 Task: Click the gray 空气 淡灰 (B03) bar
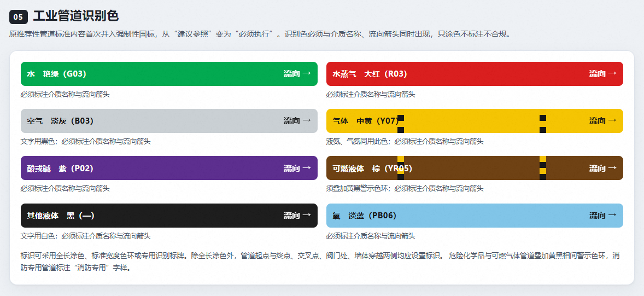point(169,121)
